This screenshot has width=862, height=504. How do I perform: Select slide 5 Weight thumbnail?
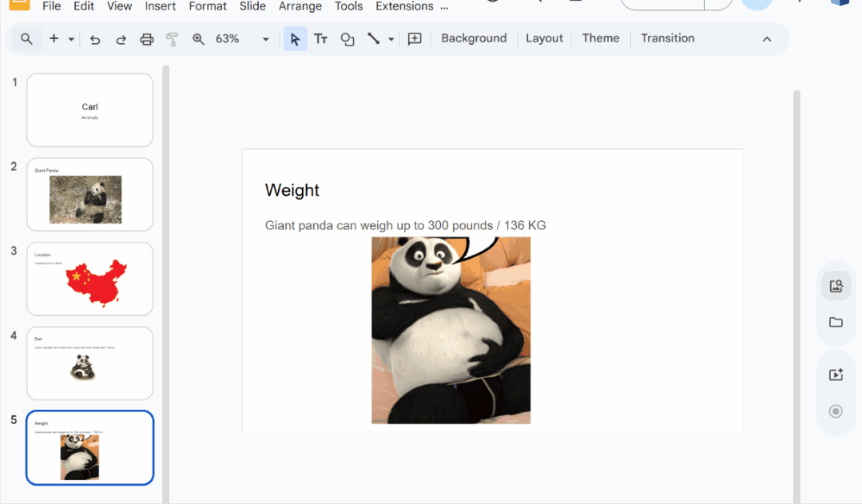(90, 448)
